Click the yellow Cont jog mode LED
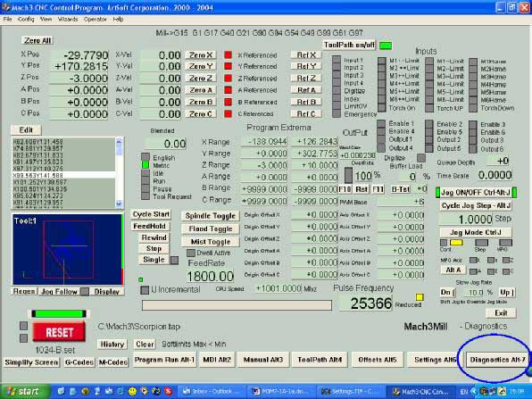Image resolution: width=532 pixels, height=399 pixels. click(x=456, y=243)
